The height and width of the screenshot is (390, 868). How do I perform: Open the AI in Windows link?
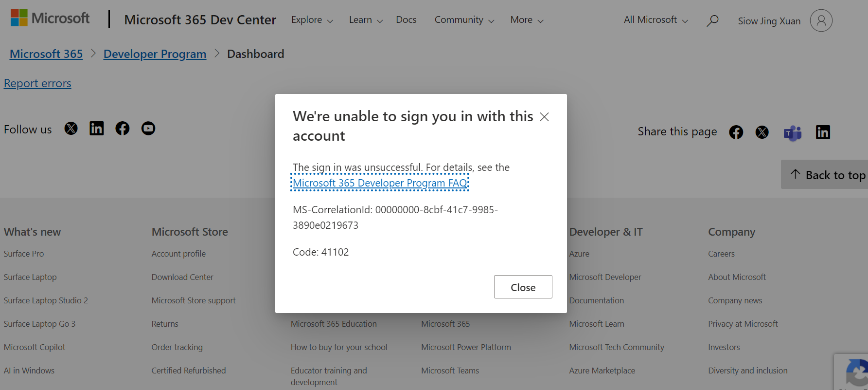click(x=29, y=371)
